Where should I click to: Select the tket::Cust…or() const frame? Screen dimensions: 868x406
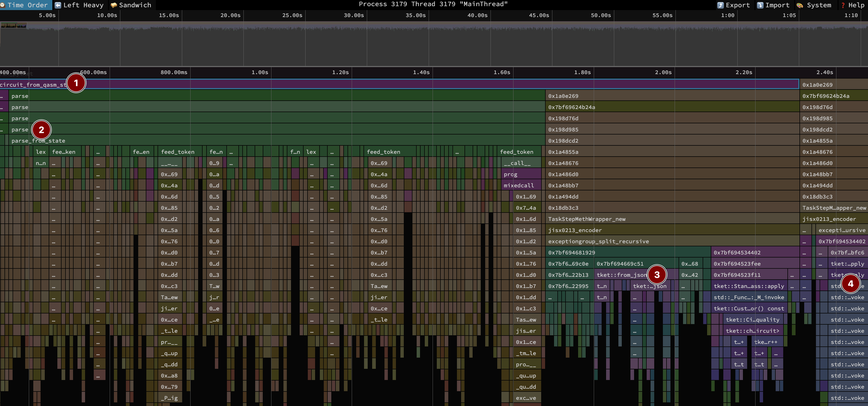(x=749, y=308)
